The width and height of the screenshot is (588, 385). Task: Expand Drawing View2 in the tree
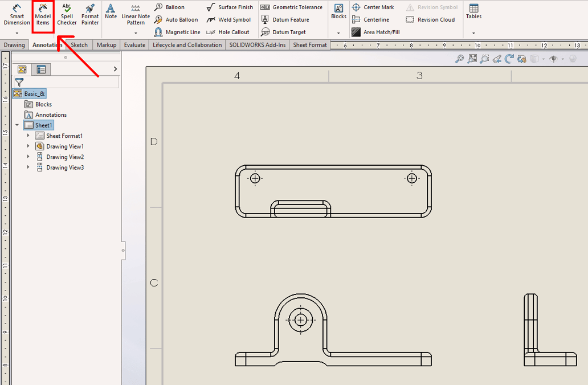[29, 157]
